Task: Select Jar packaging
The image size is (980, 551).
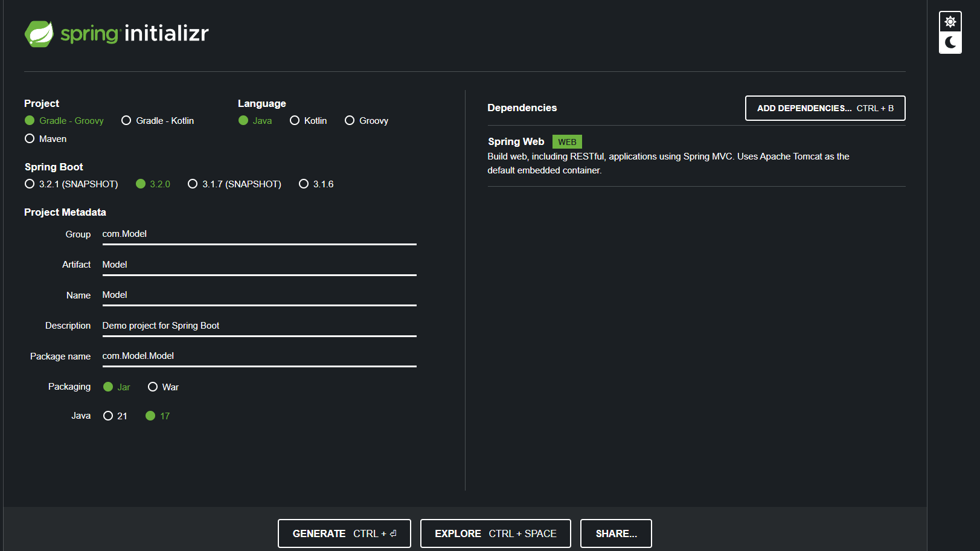Action: (x=117, y=387)
